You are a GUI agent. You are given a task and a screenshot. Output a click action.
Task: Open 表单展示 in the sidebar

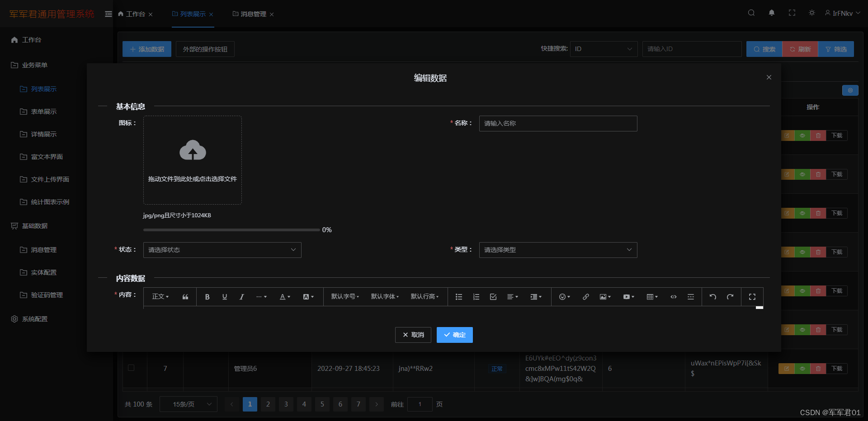pyautogui.click(x=44, y=112)
